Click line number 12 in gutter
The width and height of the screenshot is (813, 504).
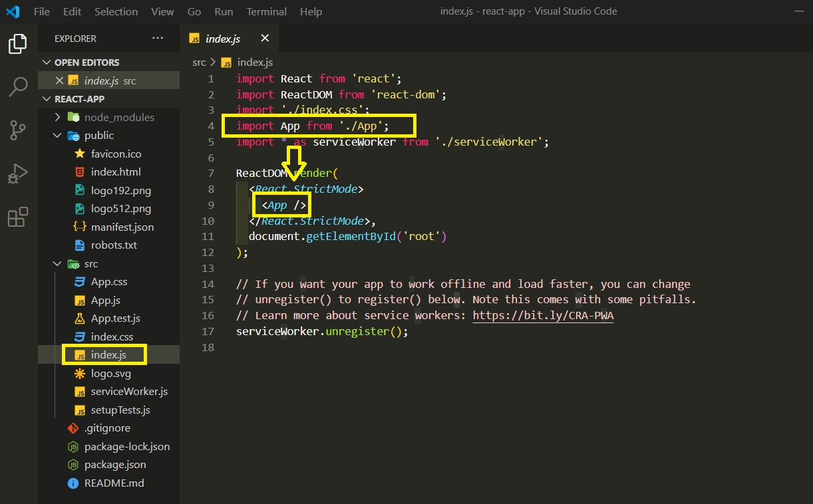(x=208, y=252)
